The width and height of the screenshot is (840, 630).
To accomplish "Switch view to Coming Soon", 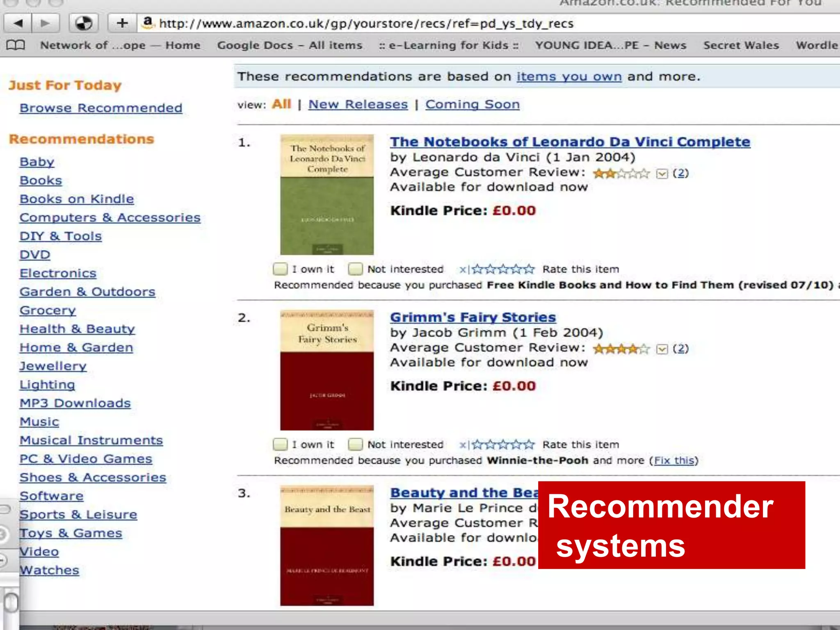I will pyautogui.click(x=472, y=104).
